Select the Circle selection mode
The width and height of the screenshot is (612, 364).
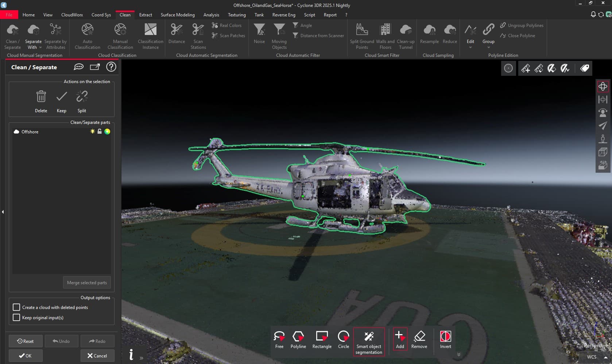pyautogui.click(x=343, y=339)
